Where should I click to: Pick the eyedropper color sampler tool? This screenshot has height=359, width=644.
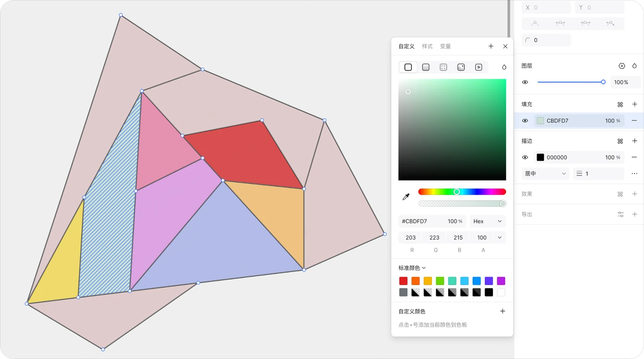pyautogui.click(x=406, y=197)
